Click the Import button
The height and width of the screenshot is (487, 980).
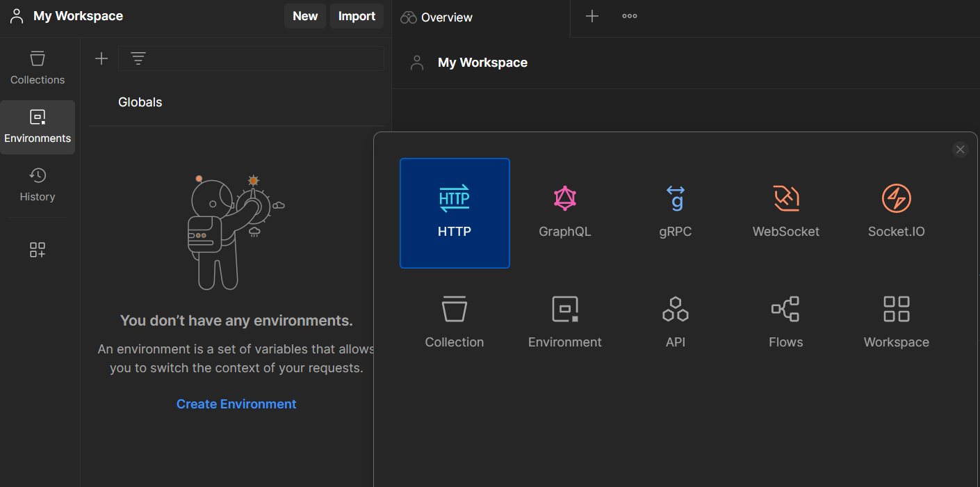[x=357, y=16]
